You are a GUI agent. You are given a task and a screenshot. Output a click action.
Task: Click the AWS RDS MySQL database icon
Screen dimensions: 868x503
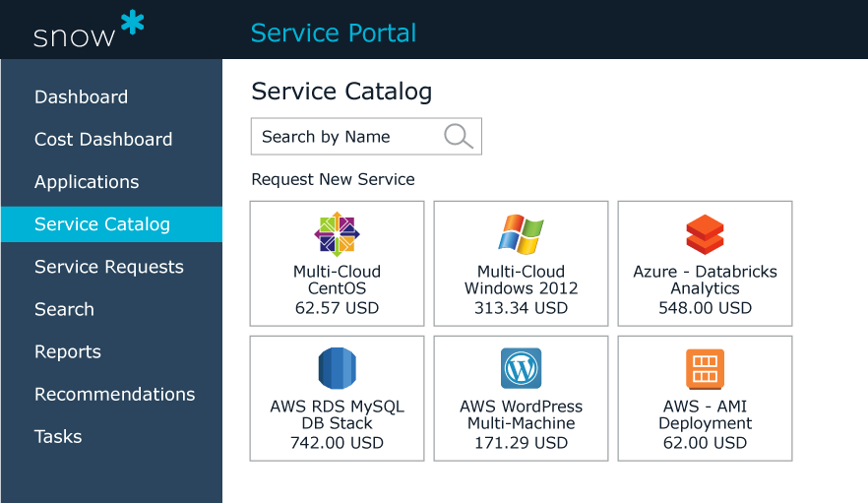click(337, 369)
